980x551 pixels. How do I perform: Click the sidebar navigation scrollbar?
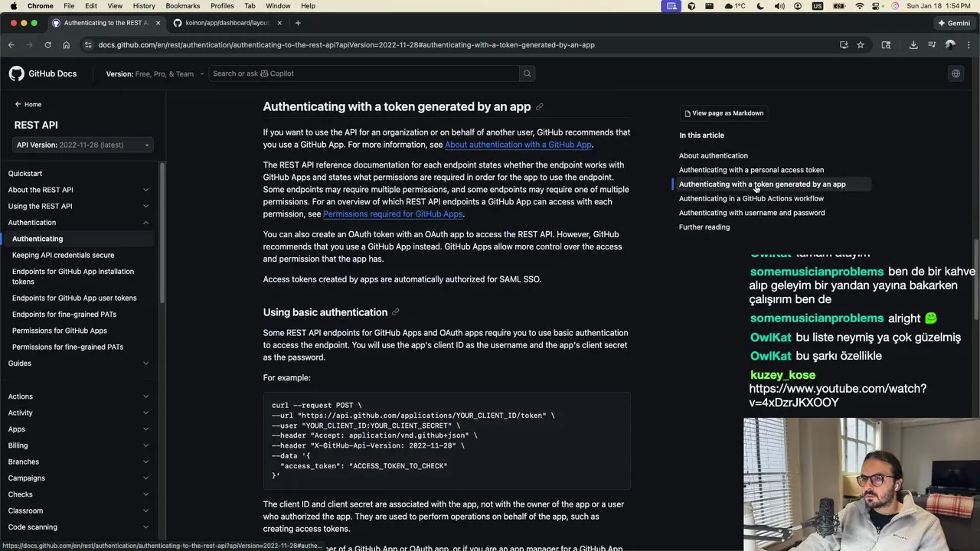pyautogui.click(x=162, y=233)
